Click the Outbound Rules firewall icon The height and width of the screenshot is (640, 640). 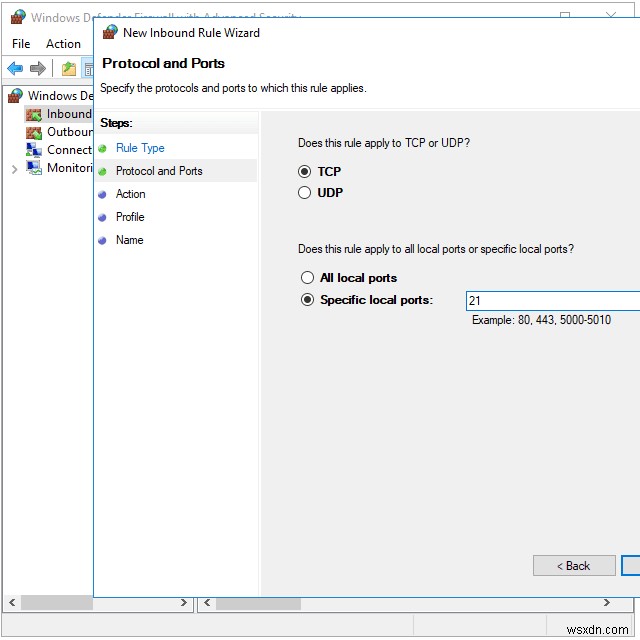point(34,133)
